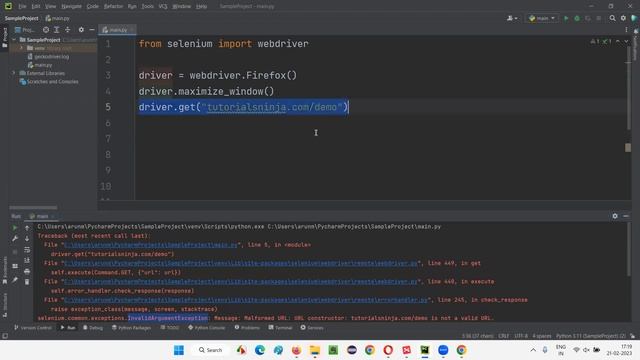The height and width of the screenshot is (360, 640).
Task: Pin the Run tab with pin icon
Action: 15,280
